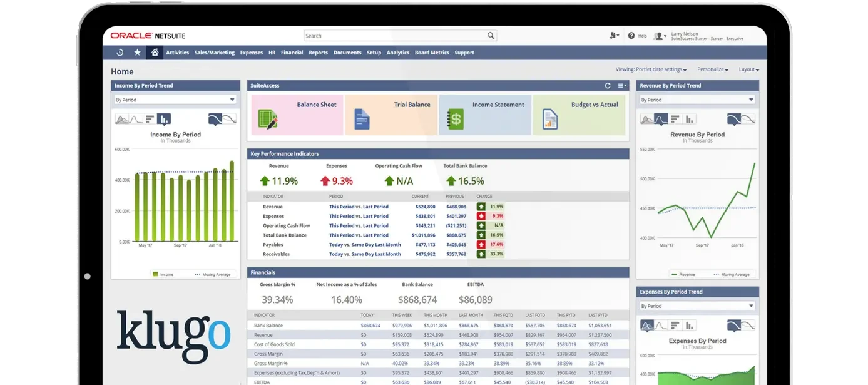Toggle highlighted trend line option in Revenue panel

click(734, 118)
